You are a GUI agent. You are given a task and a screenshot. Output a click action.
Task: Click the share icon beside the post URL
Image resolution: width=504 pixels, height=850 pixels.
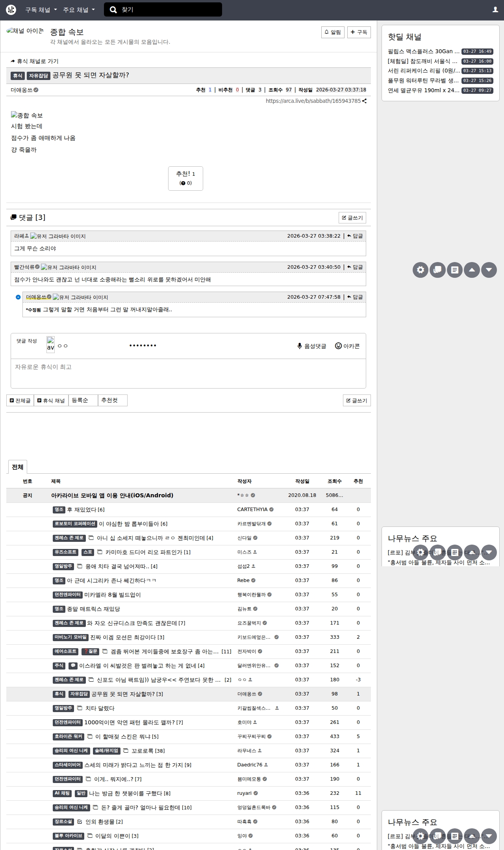(x=365, y=101)
